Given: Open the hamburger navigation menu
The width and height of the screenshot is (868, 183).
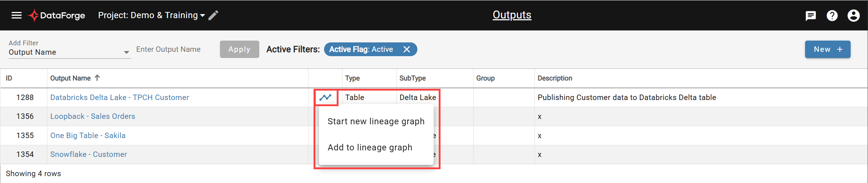Looking at the screenshot, I should pos(17,15).
